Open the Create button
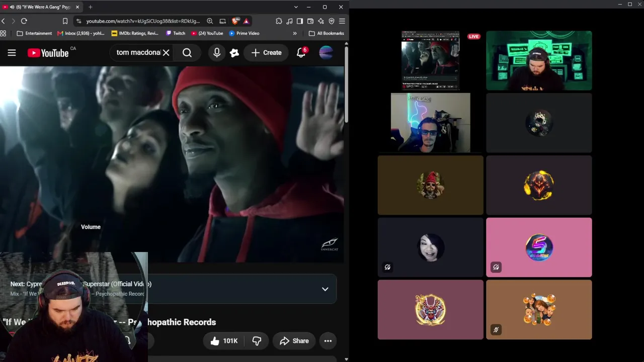The height and width of the screenshot is (362, 644). [x=266, y=53]
